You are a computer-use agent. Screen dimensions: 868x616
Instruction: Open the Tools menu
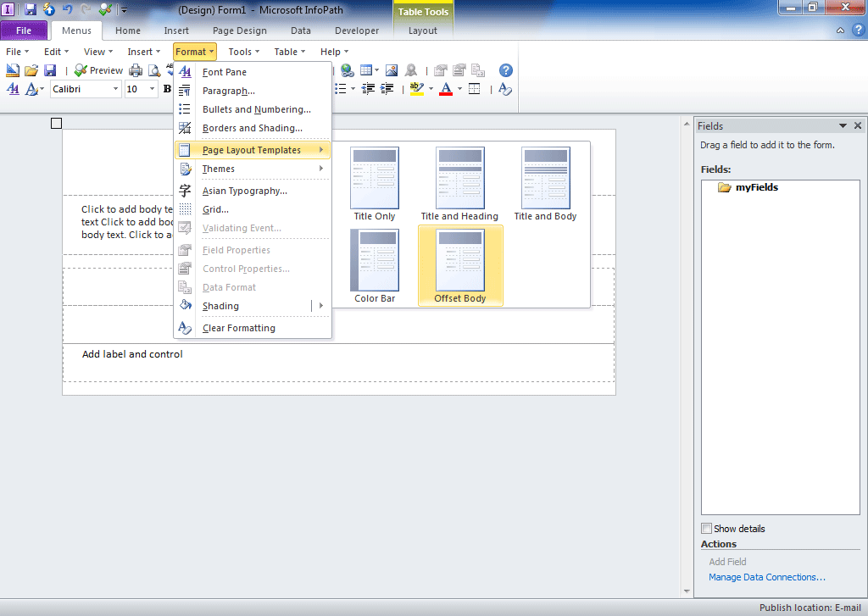click(x=243, y=52)
